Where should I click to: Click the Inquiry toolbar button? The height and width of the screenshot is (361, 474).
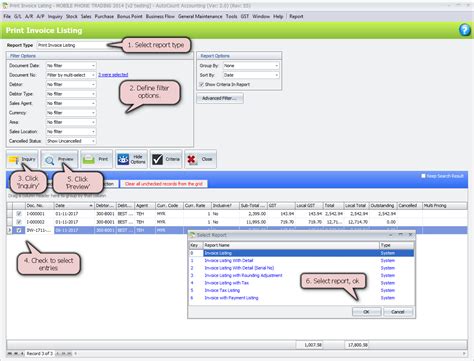22,159
